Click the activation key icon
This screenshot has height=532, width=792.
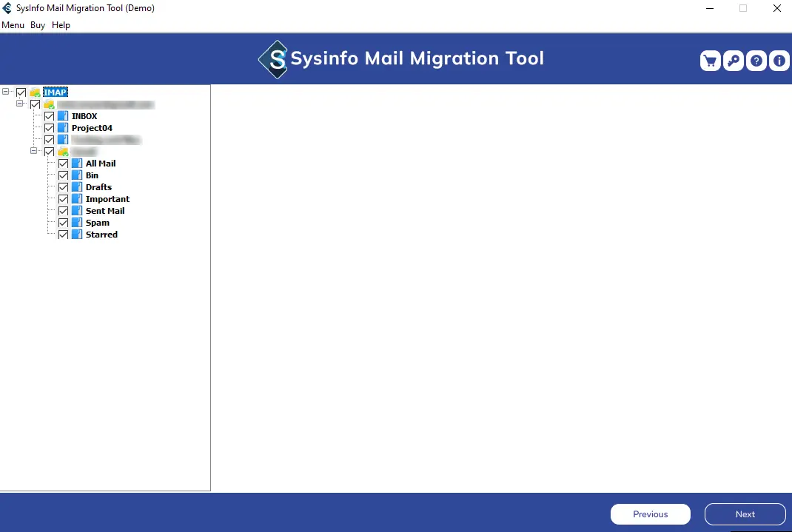tap(734, 61)
